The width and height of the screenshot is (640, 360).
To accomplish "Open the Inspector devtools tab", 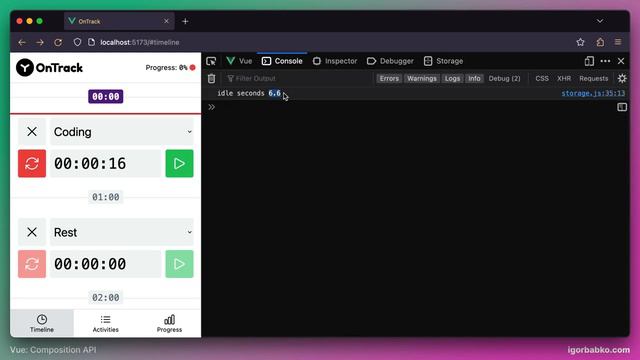I will pos(335,61).
